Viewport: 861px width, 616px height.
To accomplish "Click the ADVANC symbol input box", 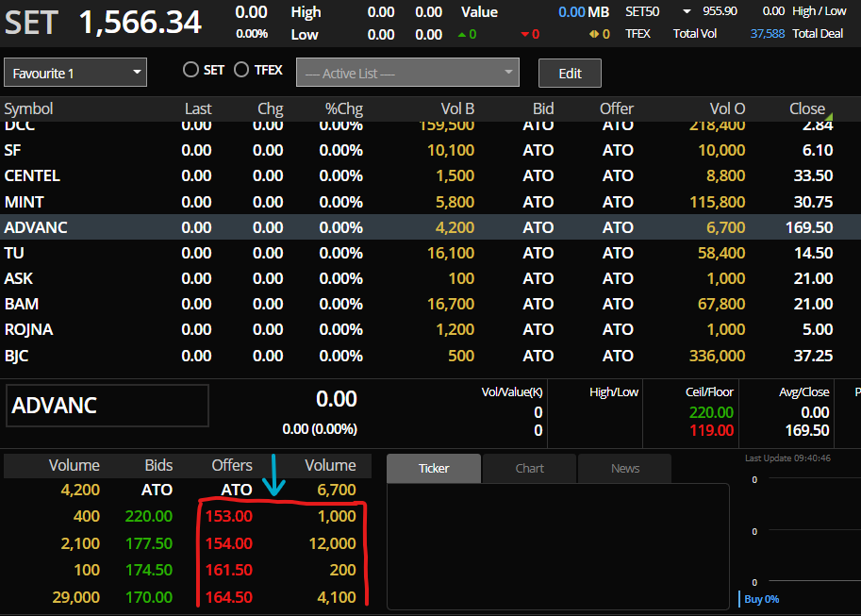I will [108, 406].
